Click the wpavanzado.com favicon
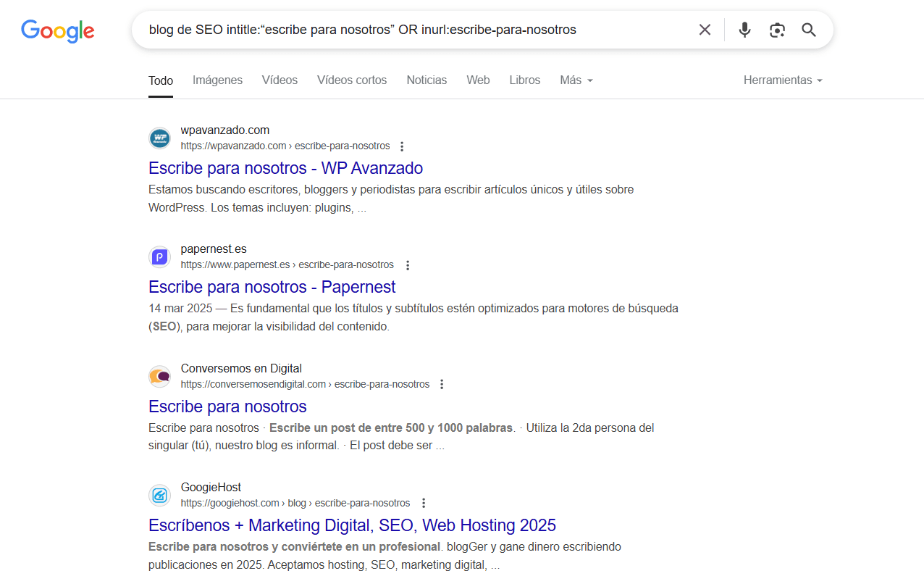 coord(159,138)
